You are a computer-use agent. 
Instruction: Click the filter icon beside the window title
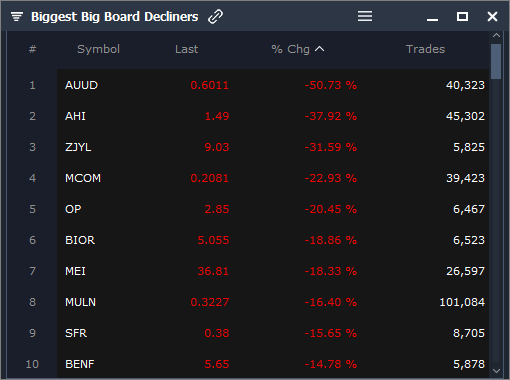coord(17,16)
